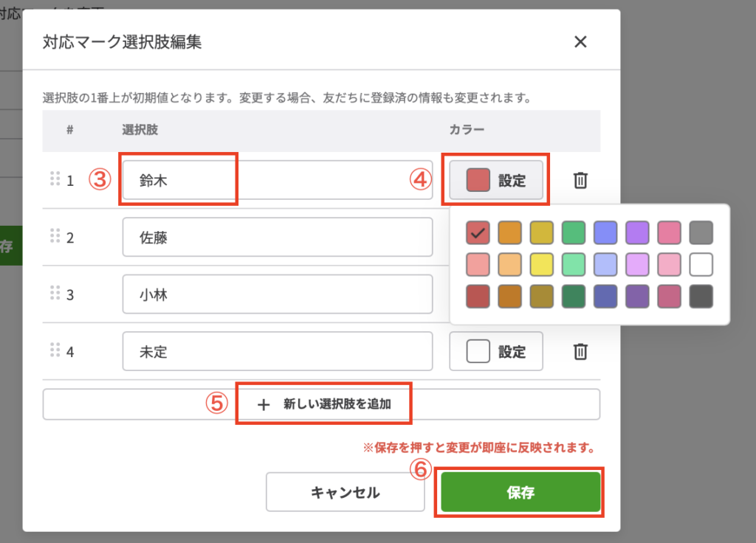Click the 佐藤 option text field

tap(277, 237)
